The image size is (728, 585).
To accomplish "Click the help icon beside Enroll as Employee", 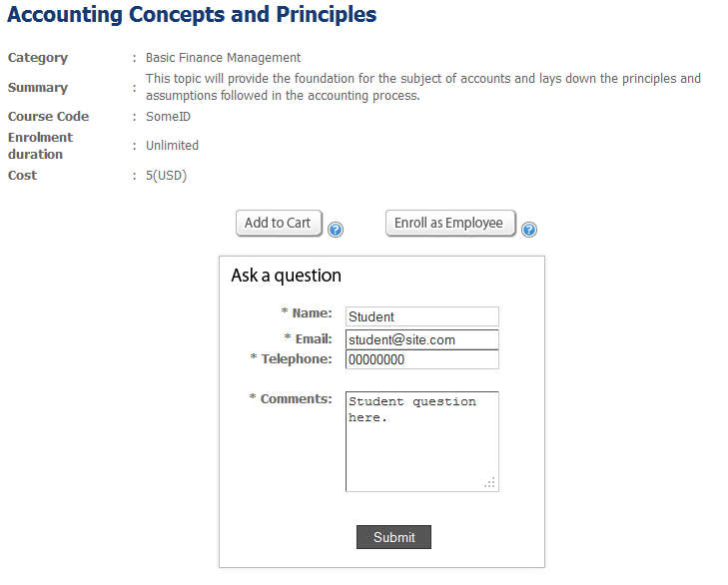I will 529,230.
